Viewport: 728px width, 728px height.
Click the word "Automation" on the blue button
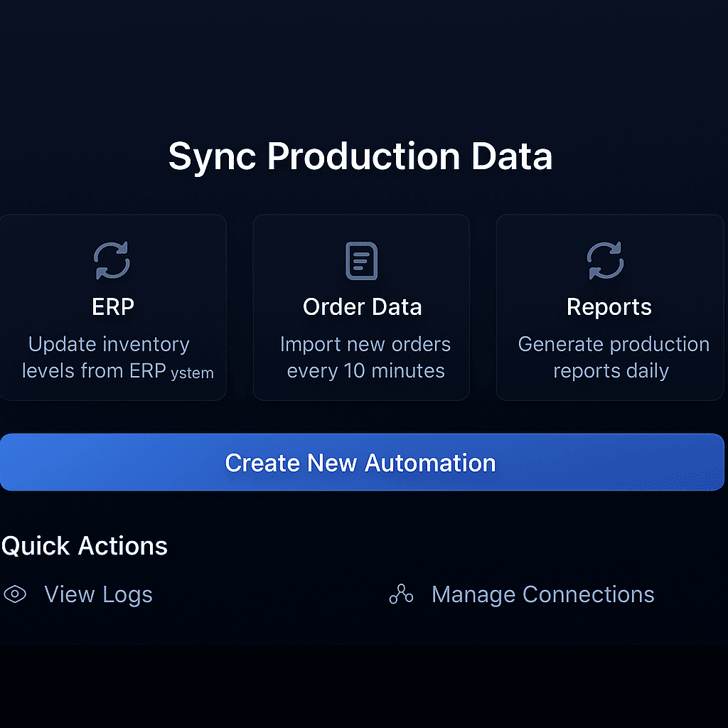click(x=430, y=463)
